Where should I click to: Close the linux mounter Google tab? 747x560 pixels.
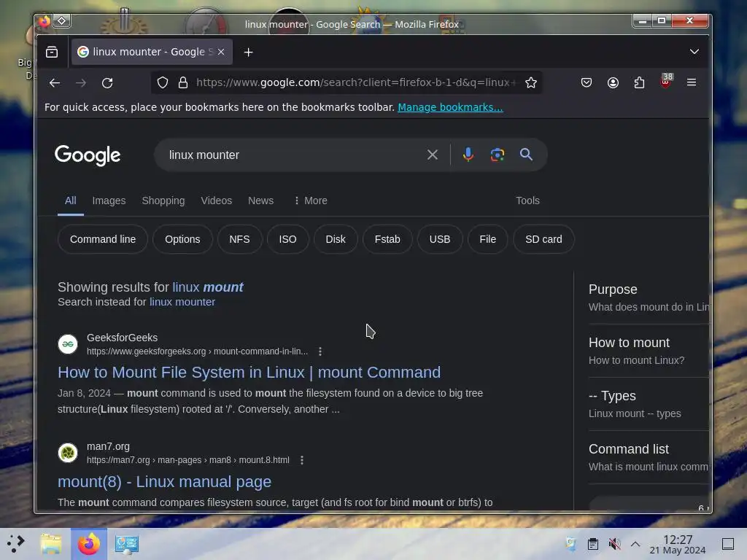[221, 52]
